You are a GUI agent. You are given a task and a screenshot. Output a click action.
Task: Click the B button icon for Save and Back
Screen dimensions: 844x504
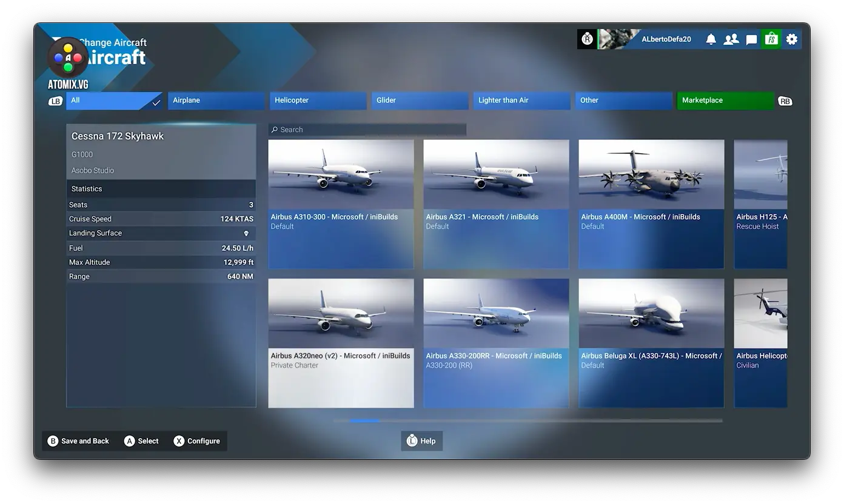tap(53, 441)
